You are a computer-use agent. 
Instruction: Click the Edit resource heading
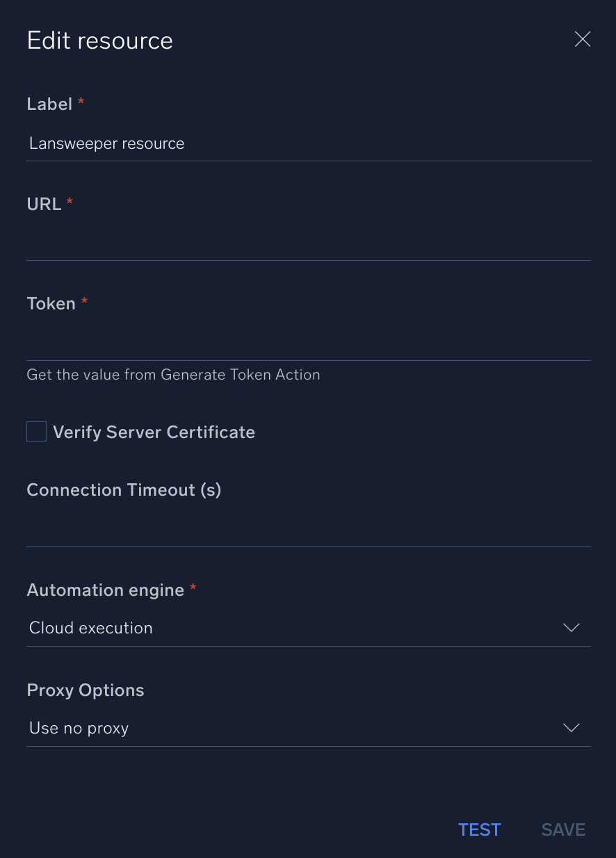point(100,40)
